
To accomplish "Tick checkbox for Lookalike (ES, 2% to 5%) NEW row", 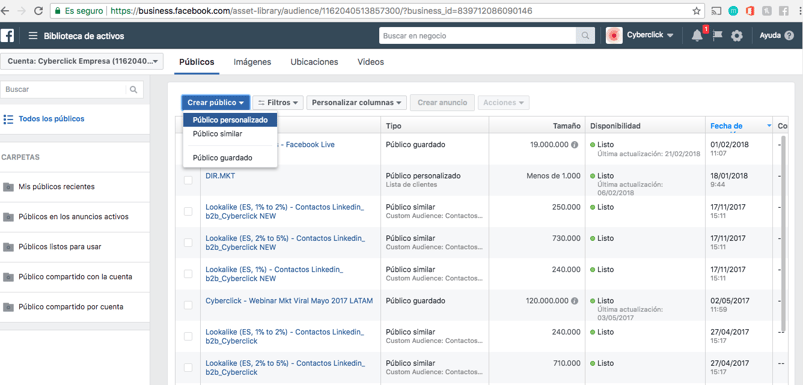I will 188,243.
